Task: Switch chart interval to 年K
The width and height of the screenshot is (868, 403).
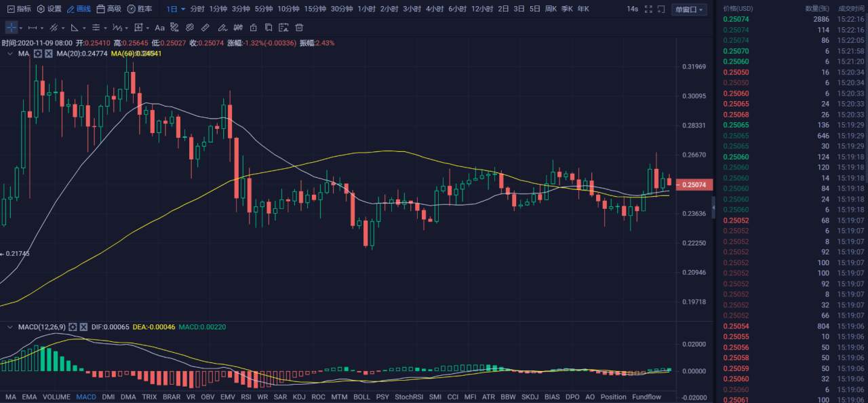Action: click(x=583, y=9)
